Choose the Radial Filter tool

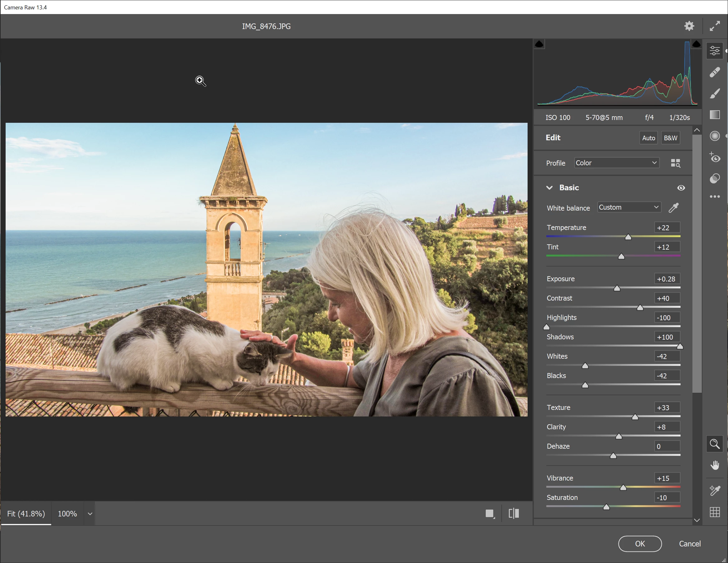click(714, 136)
